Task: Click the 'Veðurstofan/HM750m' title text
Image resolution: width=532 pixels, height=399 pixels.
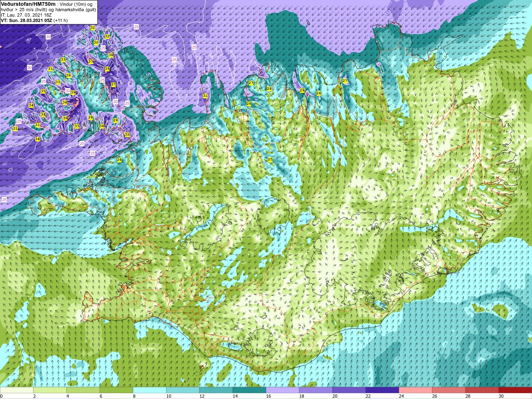Action: (x=28, y=4)
